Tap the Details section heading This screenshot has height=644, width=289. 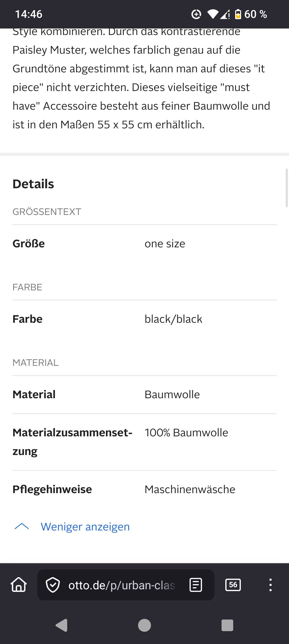pyautogui.click(x=33, y=184)
